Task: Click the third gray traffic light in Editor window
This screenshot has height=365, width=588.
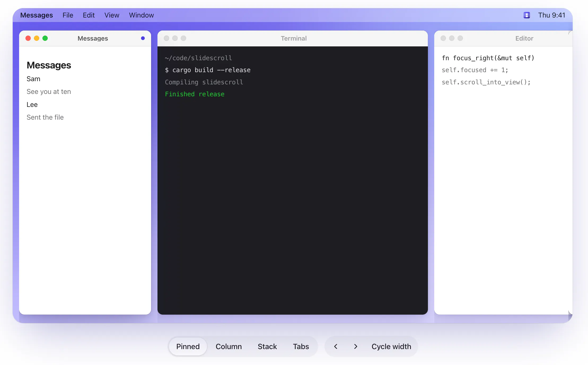Action: [460, 38]
